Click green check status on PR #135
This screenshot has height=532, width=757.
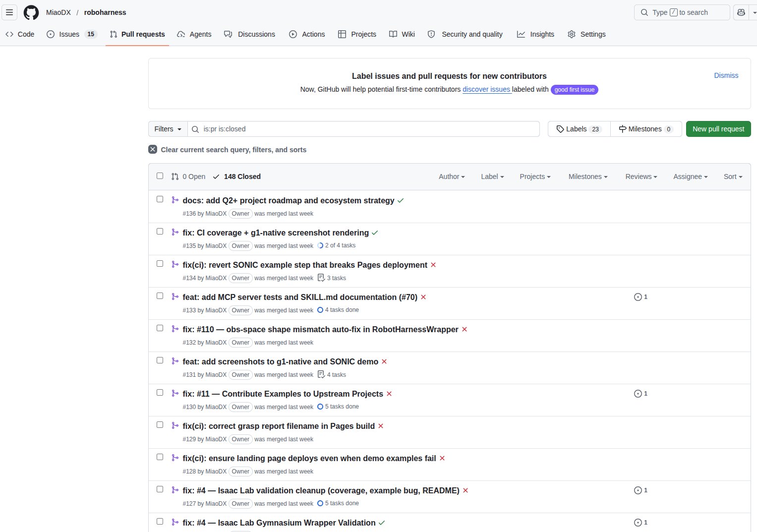375,233
